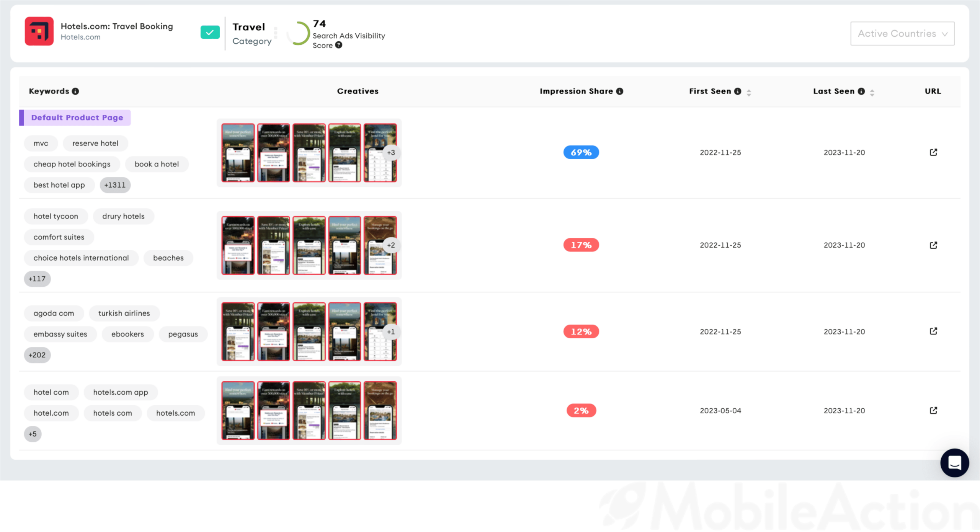Screen dimensions: 980x532
Task: Click the 'pegasus' keyword chip
Action: pos(183,334)
